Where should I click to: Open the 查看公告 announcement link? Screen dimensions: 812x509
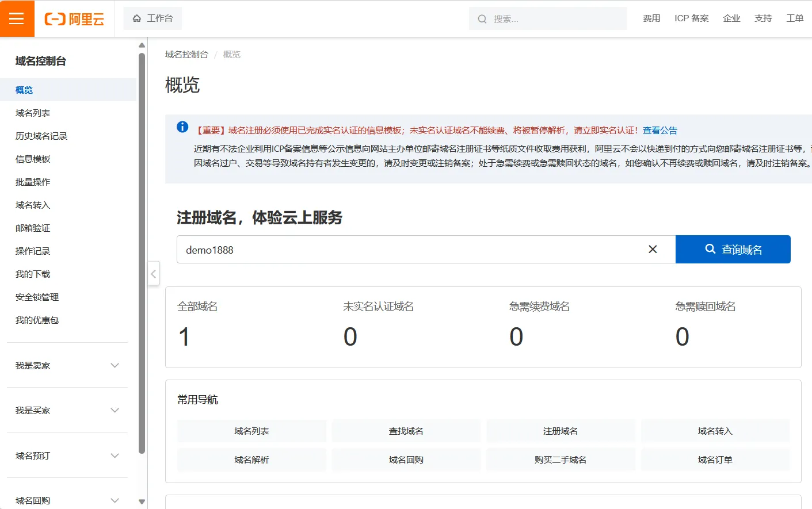[x=659, y=131]
